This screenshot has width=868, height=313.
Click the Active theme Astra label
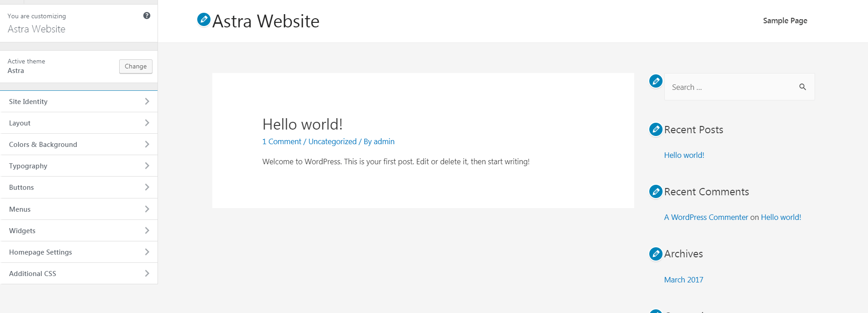coord(26,66)
